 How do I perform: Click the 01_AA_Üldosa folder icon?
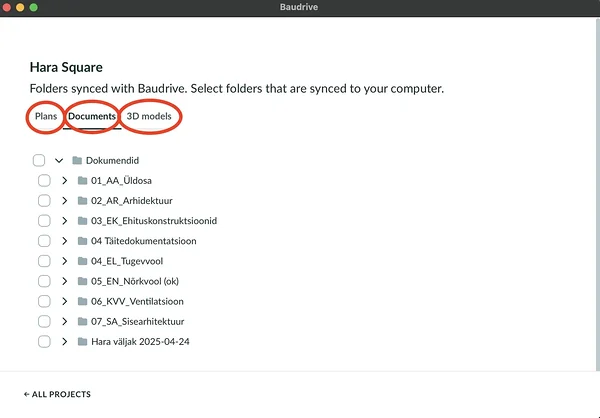coord(82,180)
